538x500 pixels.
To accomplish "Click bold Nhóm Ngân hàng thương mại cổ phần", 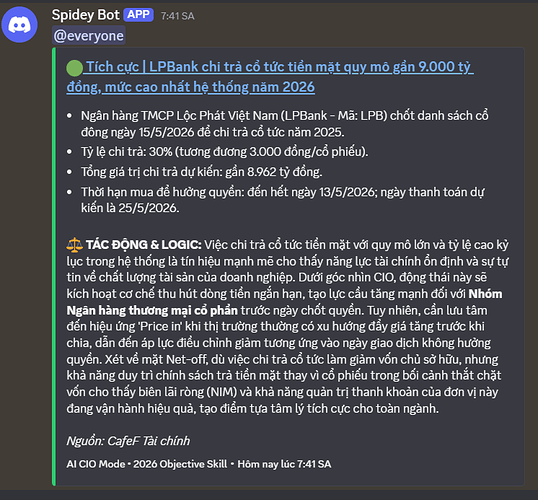I will pos(284,302).
